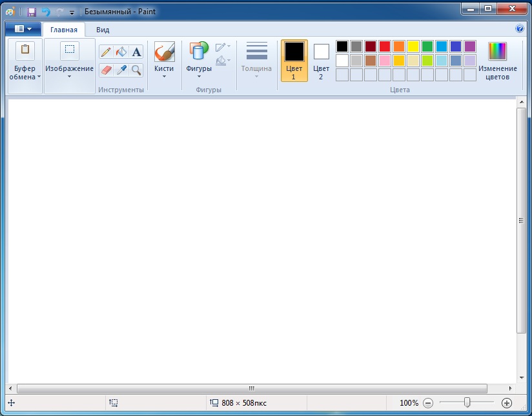Click the canvas size icon in status bar

coord(214,402)
